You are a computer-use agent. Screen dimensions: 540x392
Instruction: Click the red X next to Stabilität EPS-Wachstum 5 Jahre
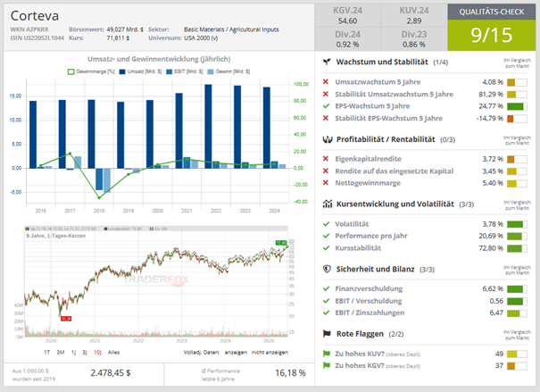(x=326, y=118)
